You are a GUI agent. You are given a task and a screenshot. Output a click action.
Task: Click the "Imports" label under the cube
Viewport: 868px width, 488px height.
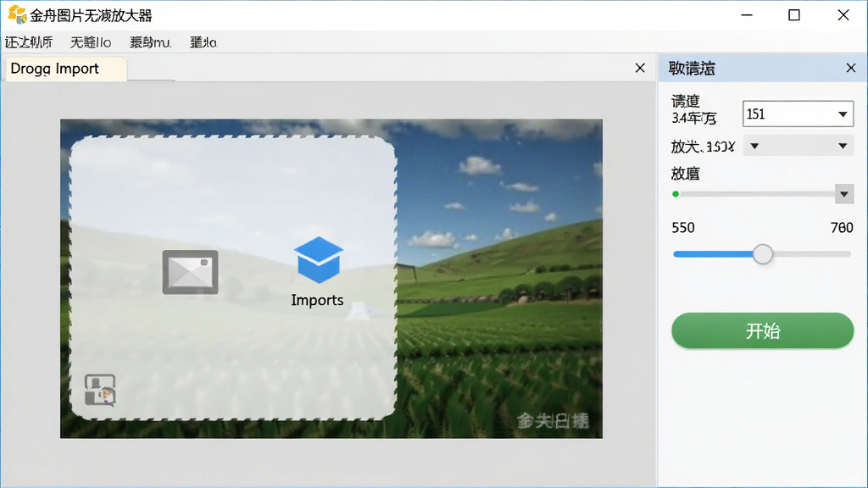(317, 300)
